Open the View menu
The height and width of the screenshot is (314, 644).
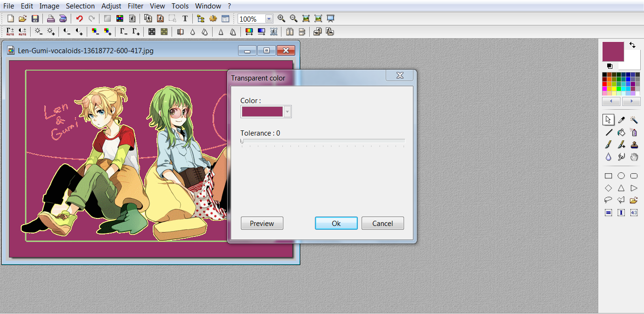coord(157,6)
